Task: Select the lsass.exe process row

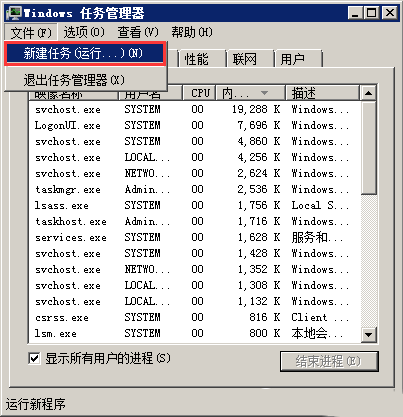Action: pyautogui.click(x=195, y=205)
